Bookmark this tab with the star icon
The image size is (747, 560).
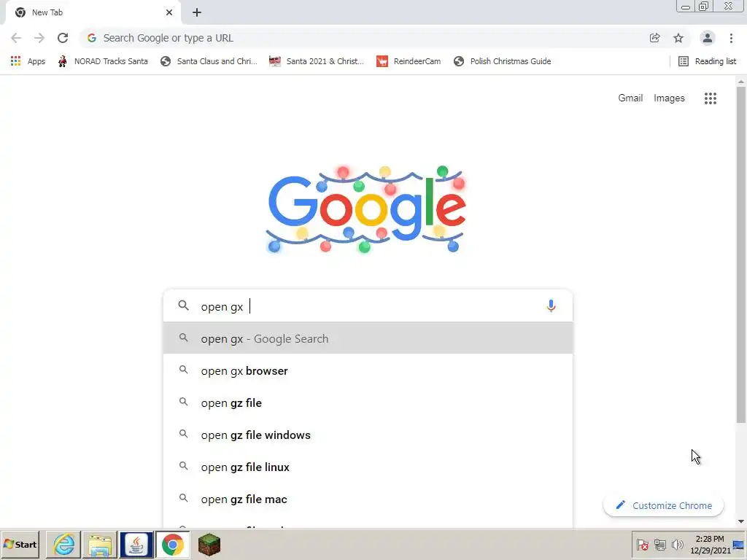(678, 38)
